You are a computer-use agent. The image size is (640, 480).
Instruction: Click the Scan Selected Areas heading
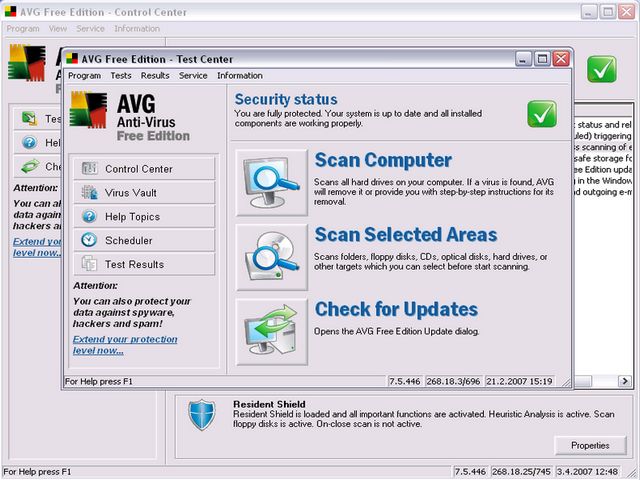406,234
